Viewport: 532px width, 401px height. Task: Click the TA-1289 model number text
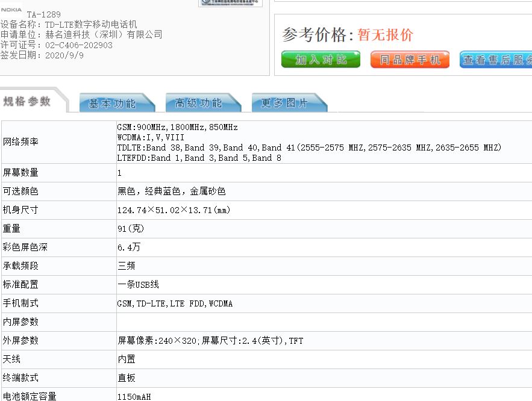click(x=43, y=14)
